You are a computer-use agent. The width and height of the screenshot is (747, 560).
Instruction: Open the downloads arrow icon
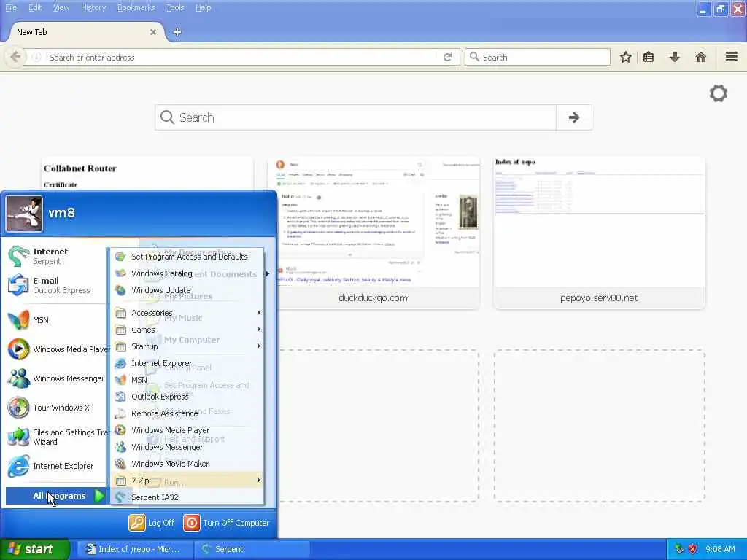(x=675, y=57)
